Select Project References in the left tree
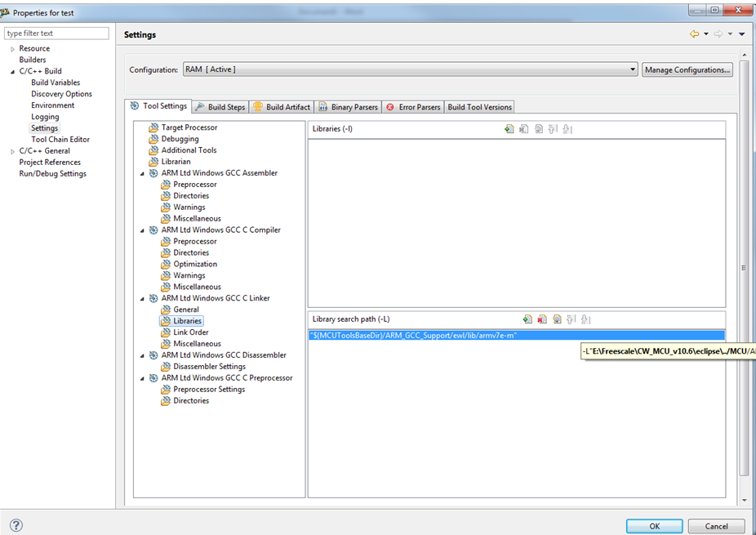Image resolution: width=756 pixels, height=535 pixels. 50,162
